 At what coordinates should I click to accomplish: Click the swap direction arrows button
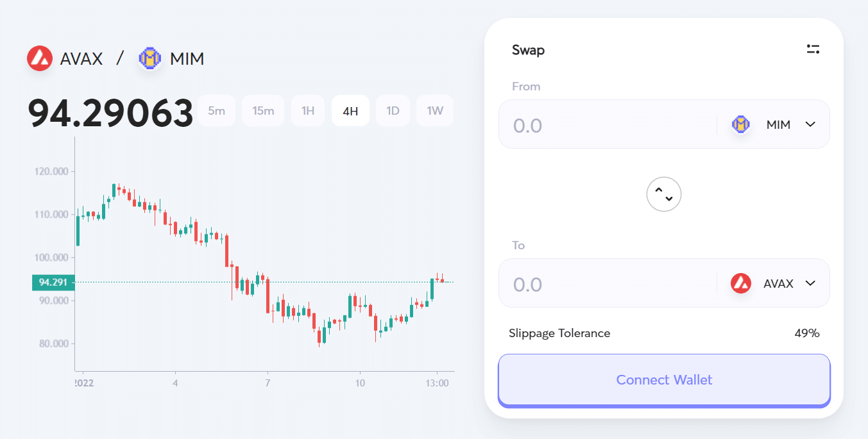[664, 194]
